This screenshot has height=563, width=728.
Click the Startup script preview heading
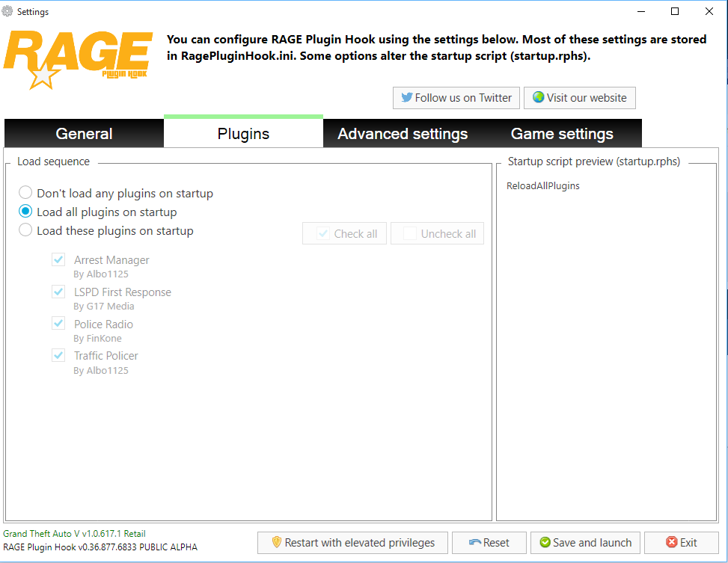click(x=594, y=161)
